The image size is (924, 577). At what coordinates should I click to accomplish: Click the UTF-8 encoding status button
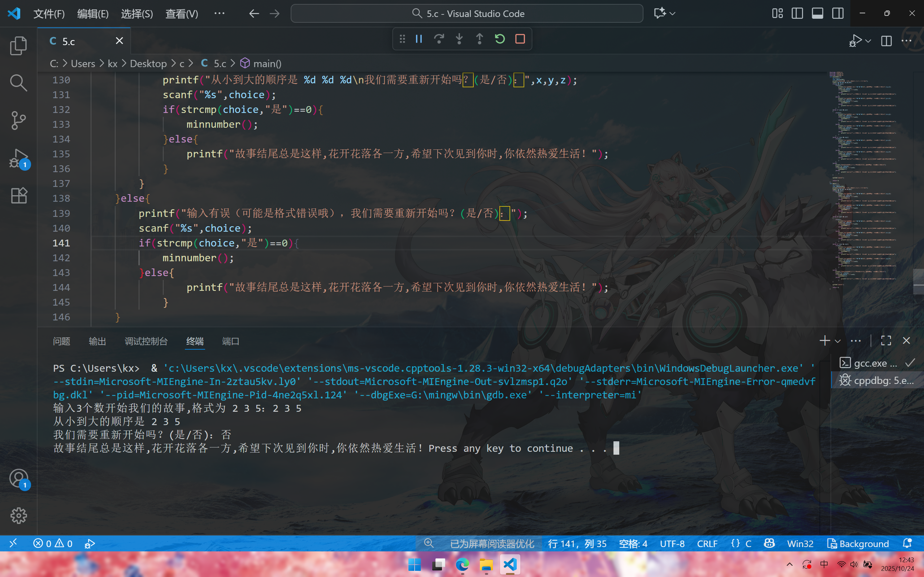point(672,543)
